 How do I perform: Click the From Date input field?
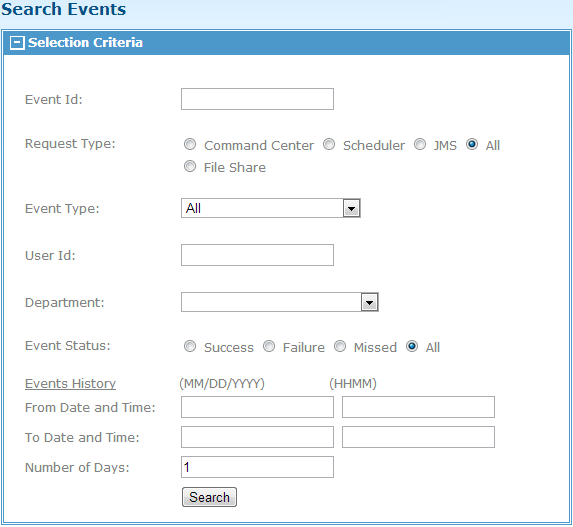pos(257,407)
